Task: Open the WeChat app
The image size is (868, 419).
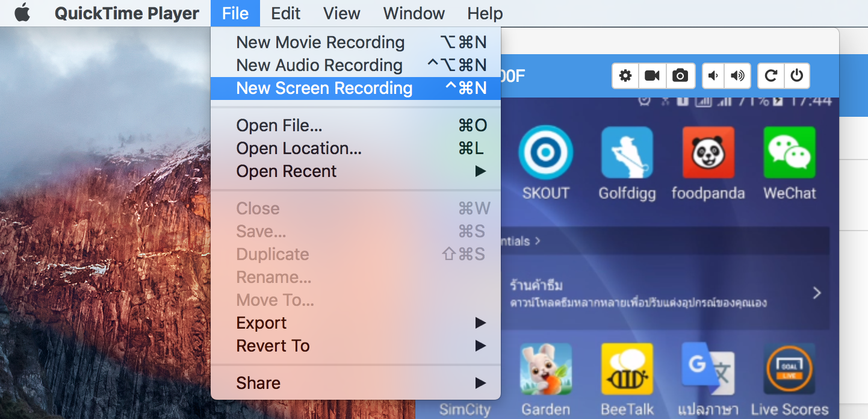Action: [790, 163]
